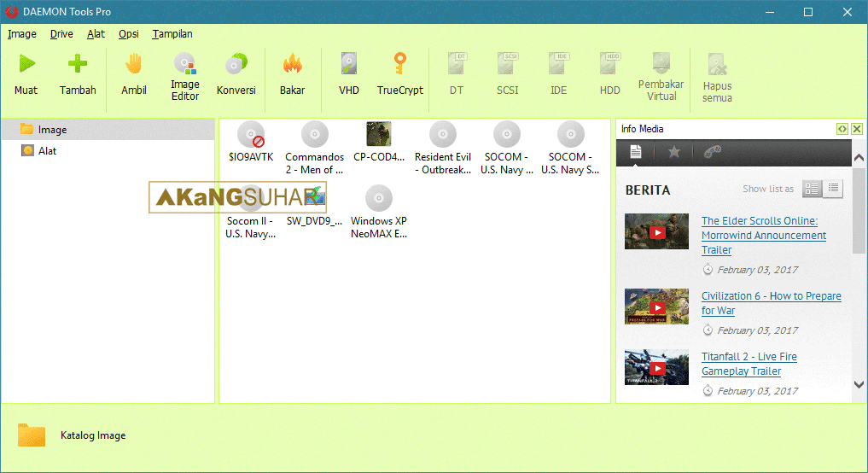Open Elder Scrolls Online Morrowind trailer link
868x473 pixels.
click(x=764, y=236)
